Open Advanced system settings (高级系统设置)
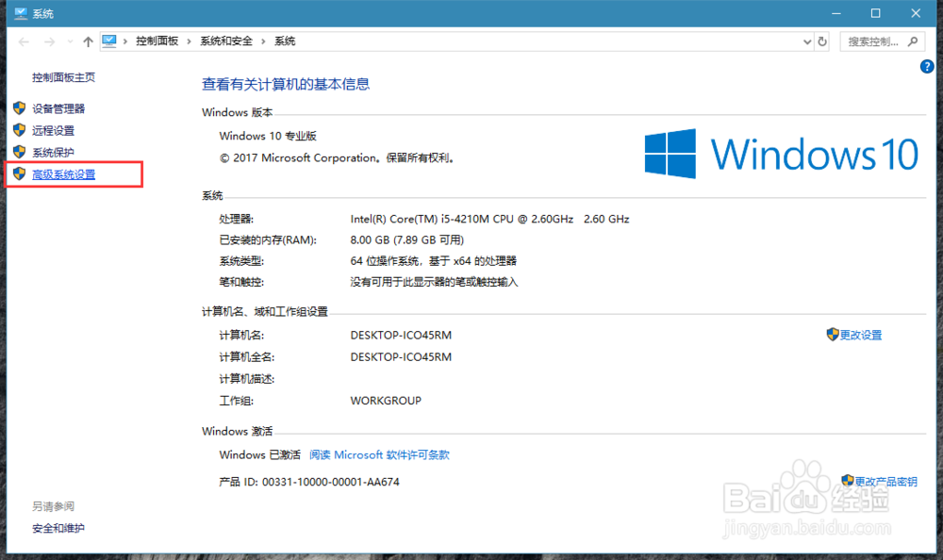 coord(64,174)
